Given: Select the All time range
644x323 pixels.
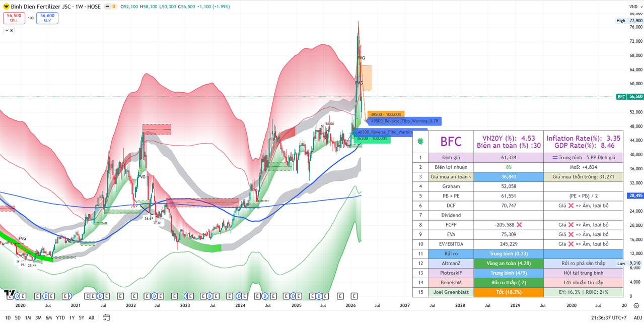Looking at the screenshot, I should (x=91, y=317).
